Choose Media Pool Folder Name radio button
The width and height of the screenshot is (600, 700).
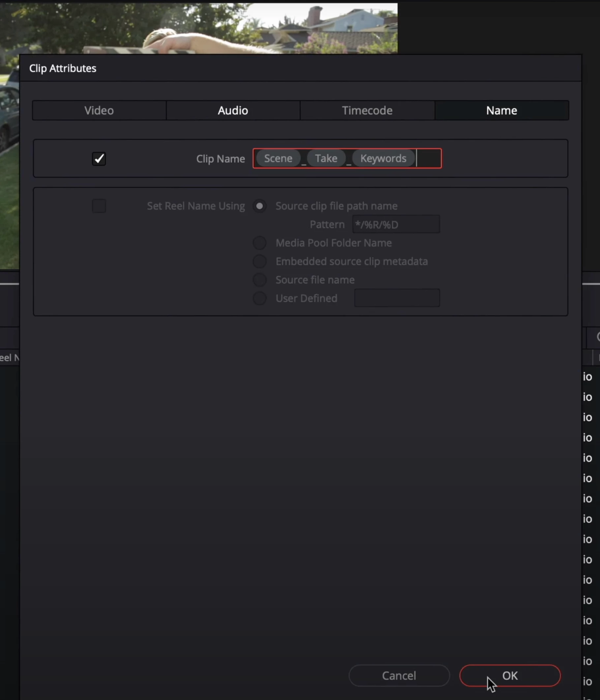click(260, 243)
